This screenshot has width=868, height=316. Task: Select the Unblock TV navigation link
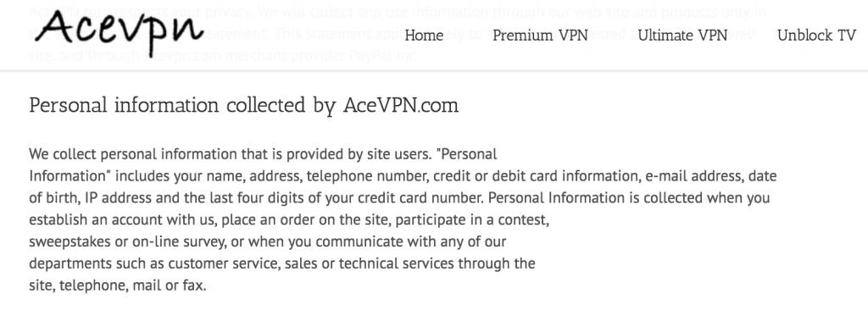click(816, 36)
